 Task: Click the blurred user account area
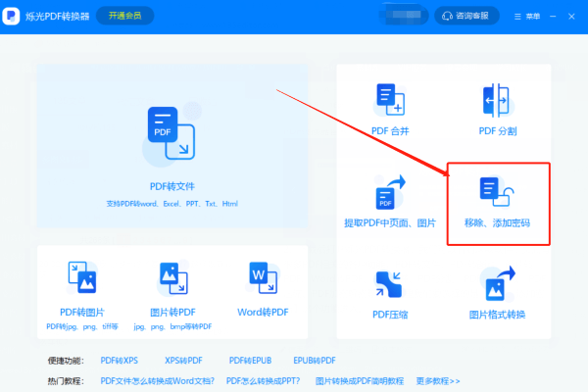pyautogui.click(x=403, y=15)
